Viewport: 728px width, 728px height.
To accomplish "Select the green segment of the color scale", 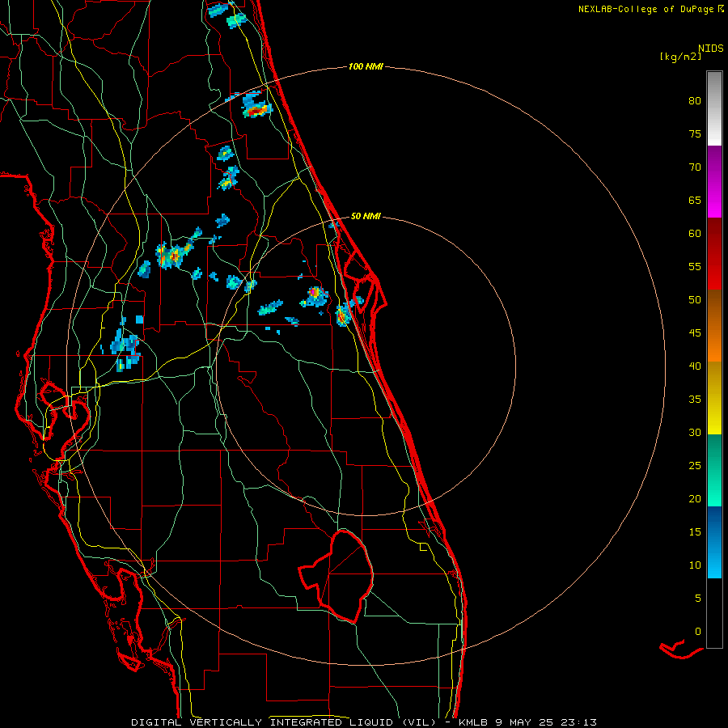I will click(714, 470).
